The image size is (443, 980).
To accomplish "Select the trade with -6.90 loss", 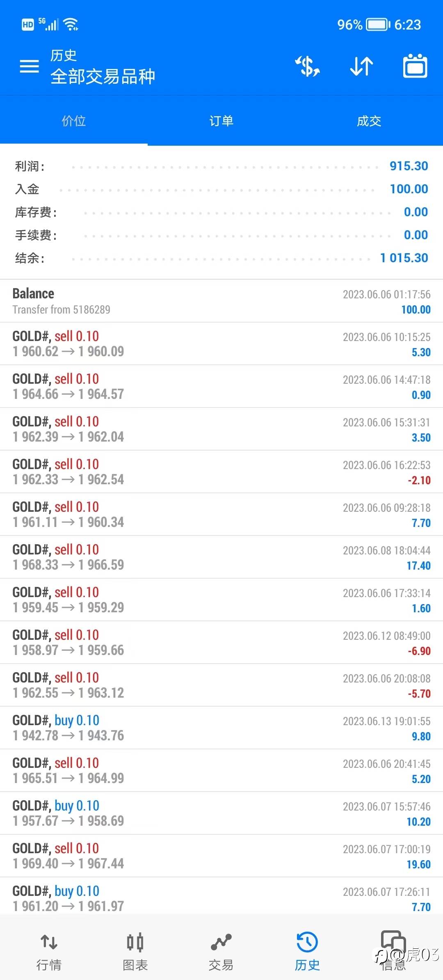I will pyautogui.click(x=221, y=643).
